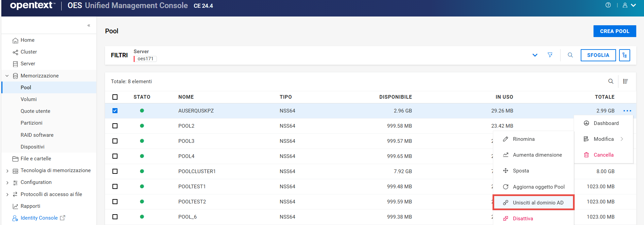Click the search icon in filters bar
The height and width of the screenshot is (225, 644).
[570, 55]
